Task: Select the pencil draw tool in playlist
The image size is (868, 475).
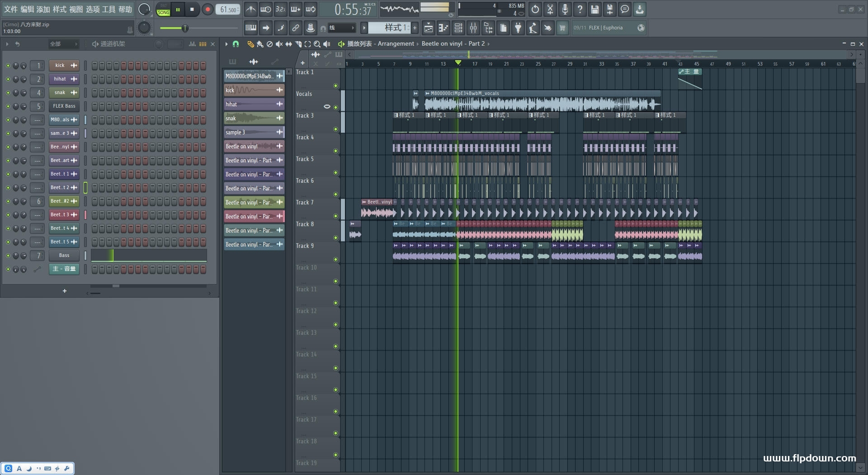Action: pos(250,44)
